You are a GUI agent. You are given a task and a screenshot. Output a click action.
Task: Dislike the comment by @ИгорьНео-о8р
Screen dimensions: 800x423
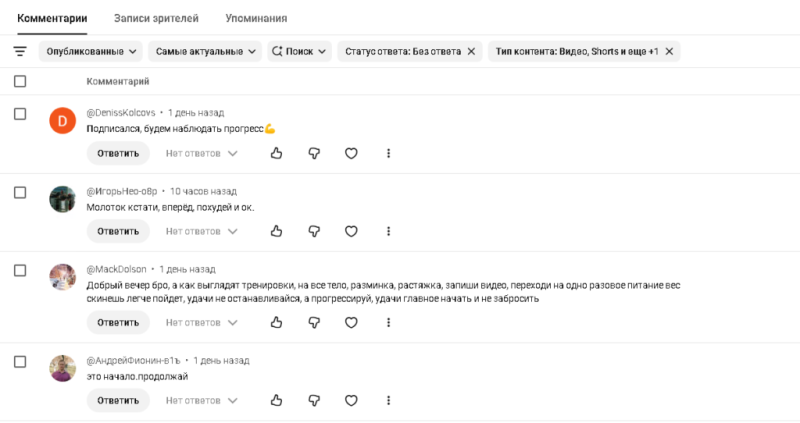click(314, 231)
